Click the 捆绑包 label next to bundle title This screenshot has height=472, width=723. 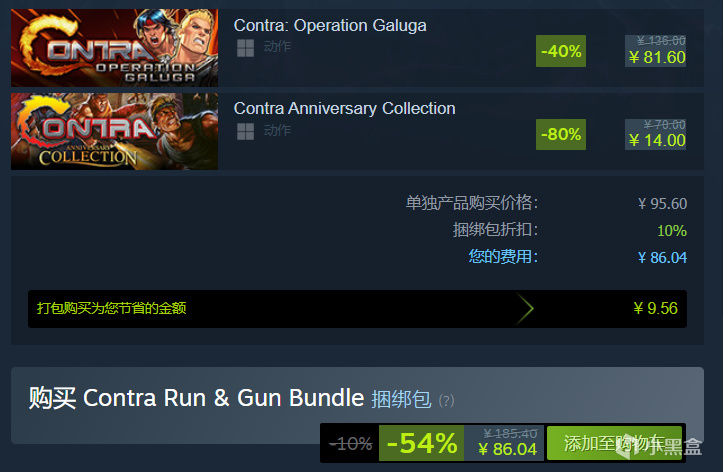click(x=401, y=399)
